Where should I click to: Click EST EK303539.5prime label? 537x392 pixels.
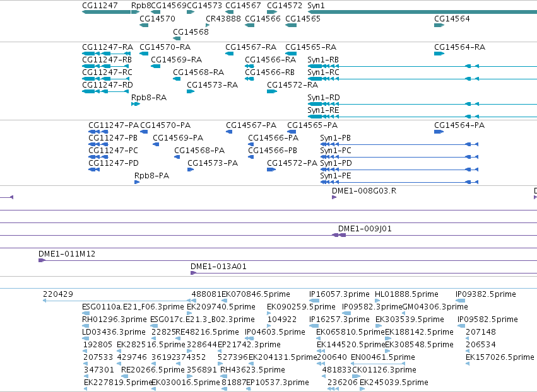[x=410, y=320]
